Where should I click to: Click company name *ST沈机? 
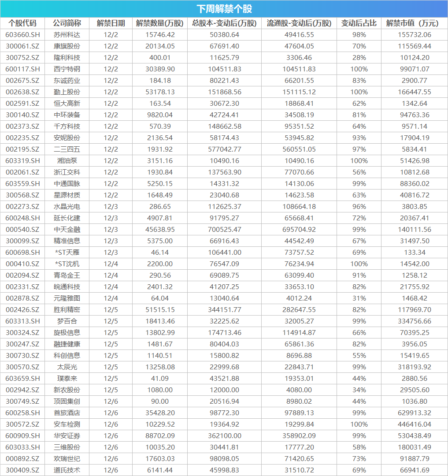click(67, 264)
